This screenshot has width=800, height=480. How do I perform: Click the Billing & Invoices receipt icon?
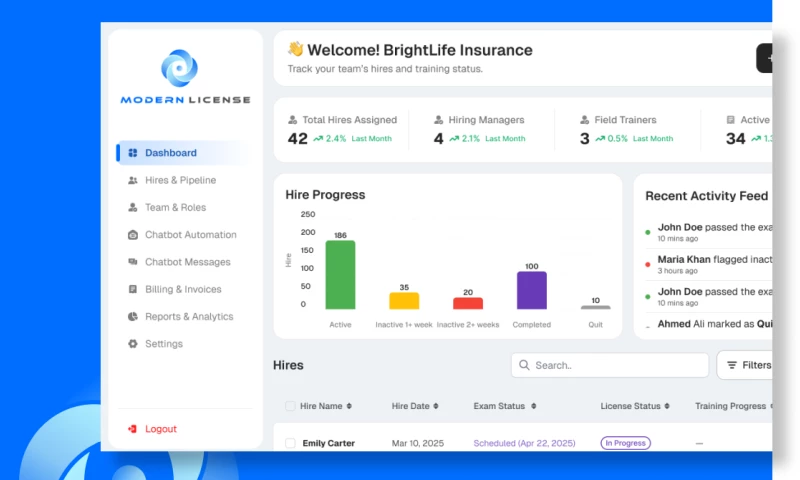click(x=133, y=289)
